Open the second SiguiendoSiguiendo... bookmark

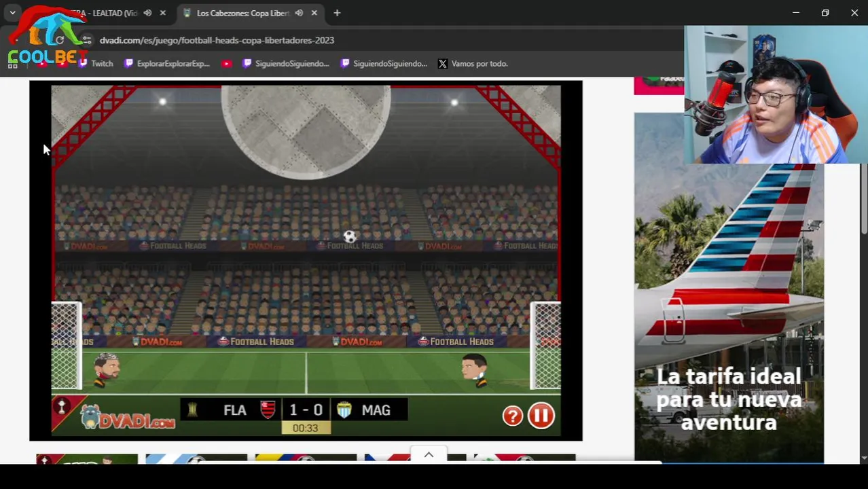click(x=383, y=63)
